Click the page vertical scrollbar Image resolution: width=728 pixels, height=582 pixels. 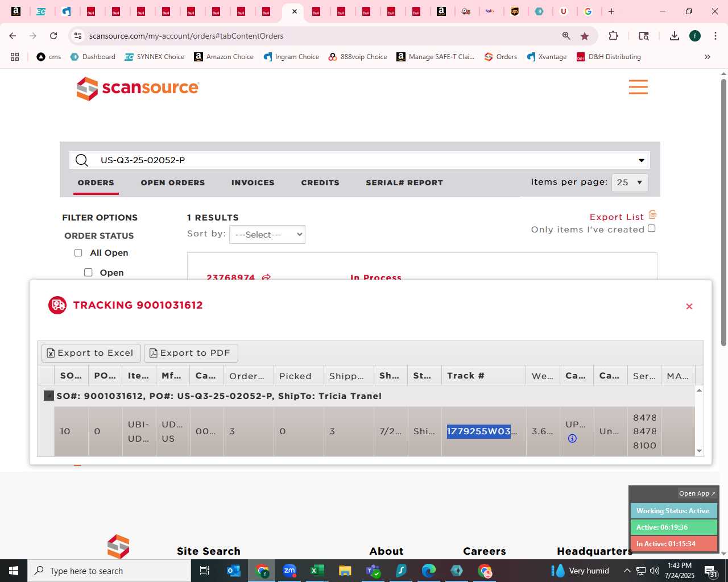pos(723,212)
